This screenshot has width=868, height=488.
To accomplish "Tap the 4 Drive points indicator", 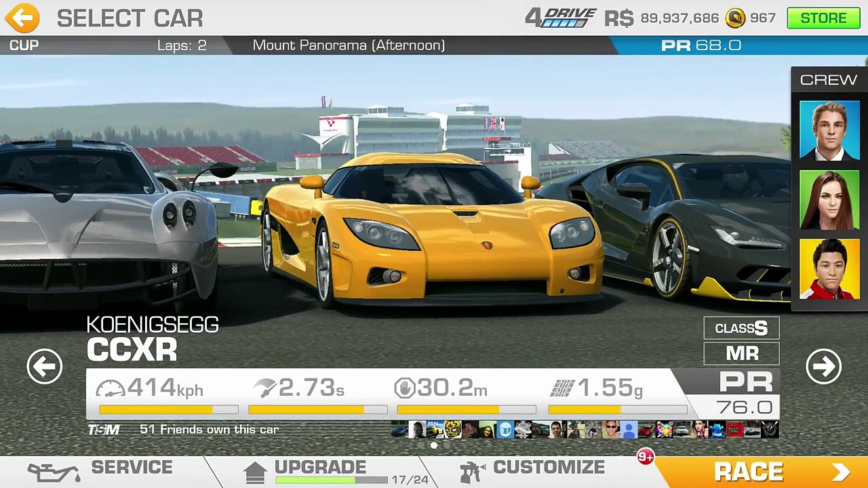I will click(x=561, y=18).
